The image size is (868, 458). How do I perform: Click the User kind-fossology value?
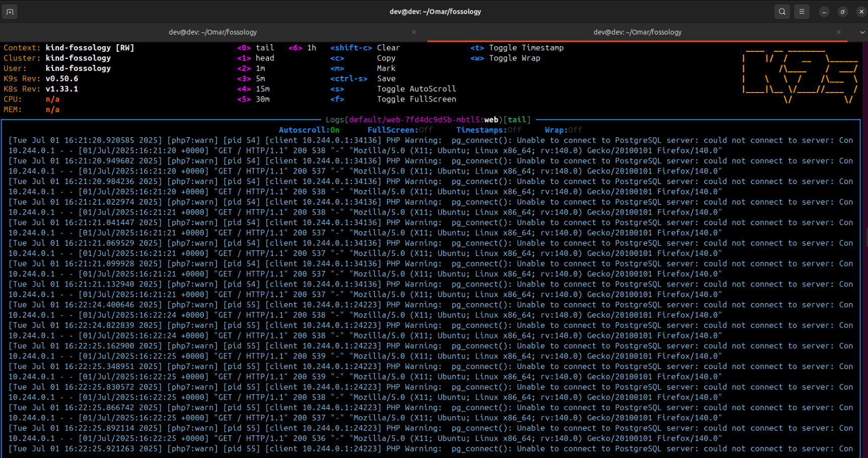click(78, 68)
